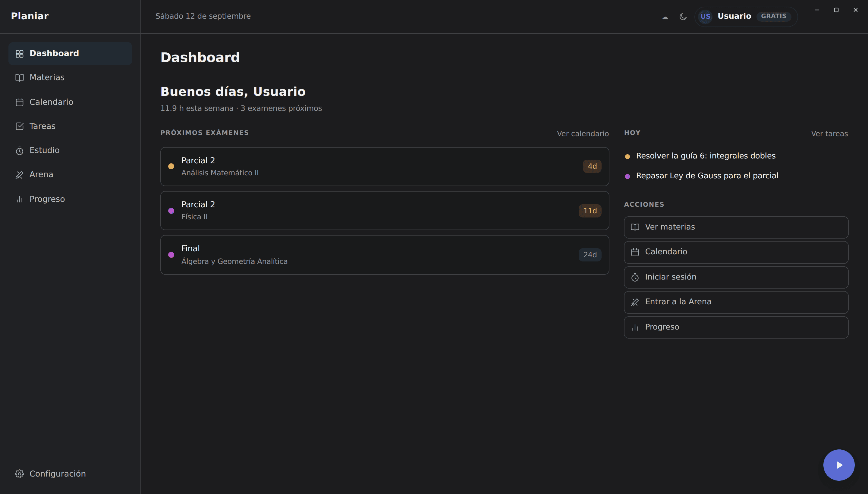Screen dimensions: 868x494
Task: Open the Parcial 2 Física II exam card
Action: 385,210
